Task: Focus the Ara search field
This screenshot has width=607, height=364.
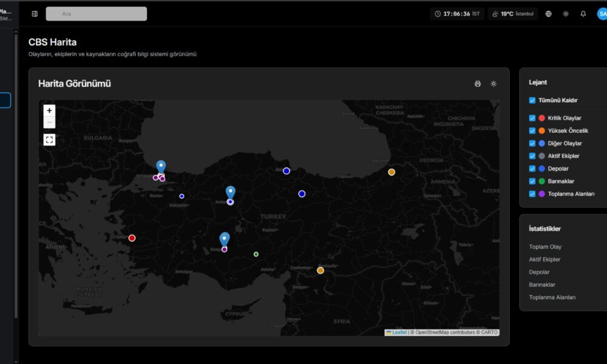Action: coord(97,14)
